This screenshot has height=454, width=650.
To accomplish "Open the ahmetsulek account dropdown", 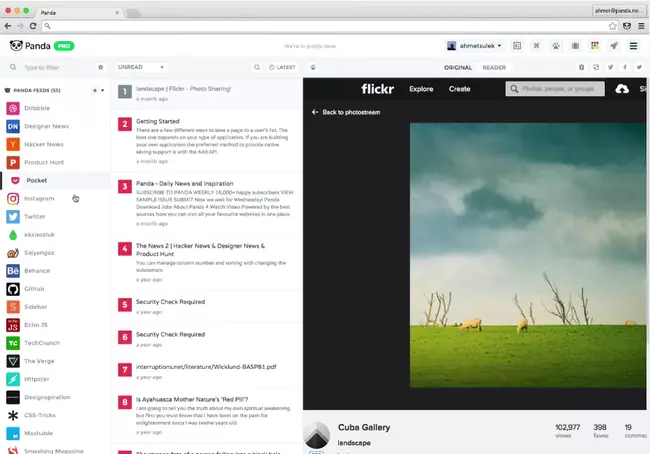I will (x=474, y=46).
